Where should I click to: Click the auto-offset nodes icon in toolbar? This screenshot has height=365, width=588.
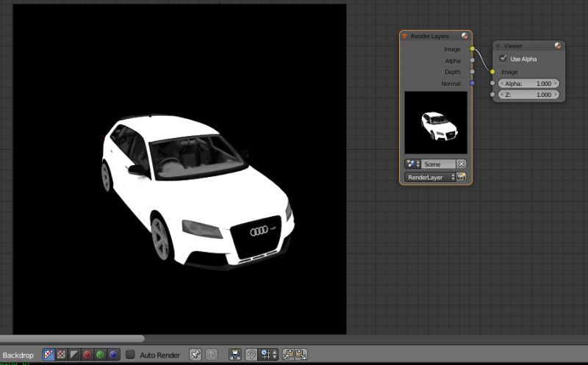[x=235, y=355]
